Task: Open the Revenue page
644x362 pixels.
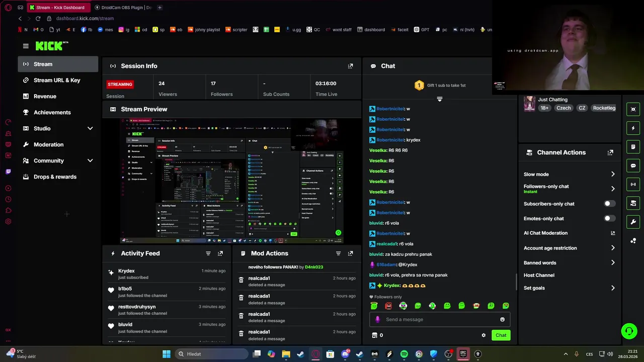Action: tap(58, 97)
